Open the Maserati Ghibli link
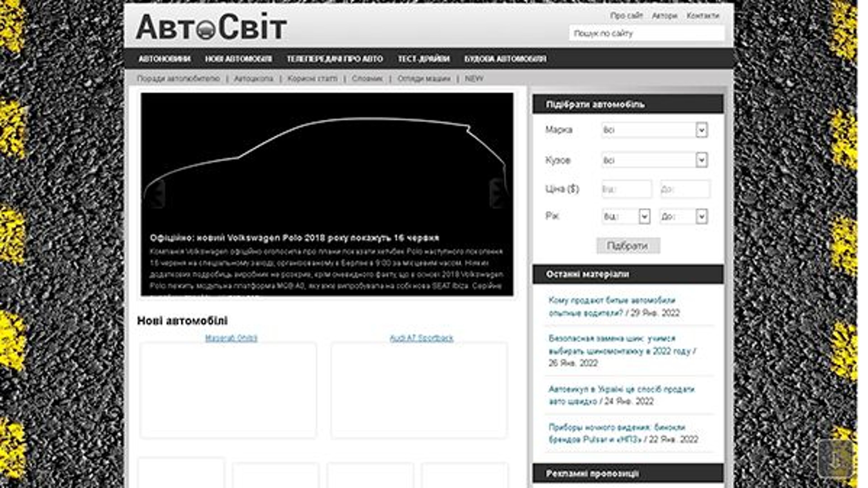The image size is (868, 488). pyautogui.click(x=231, y=338)
